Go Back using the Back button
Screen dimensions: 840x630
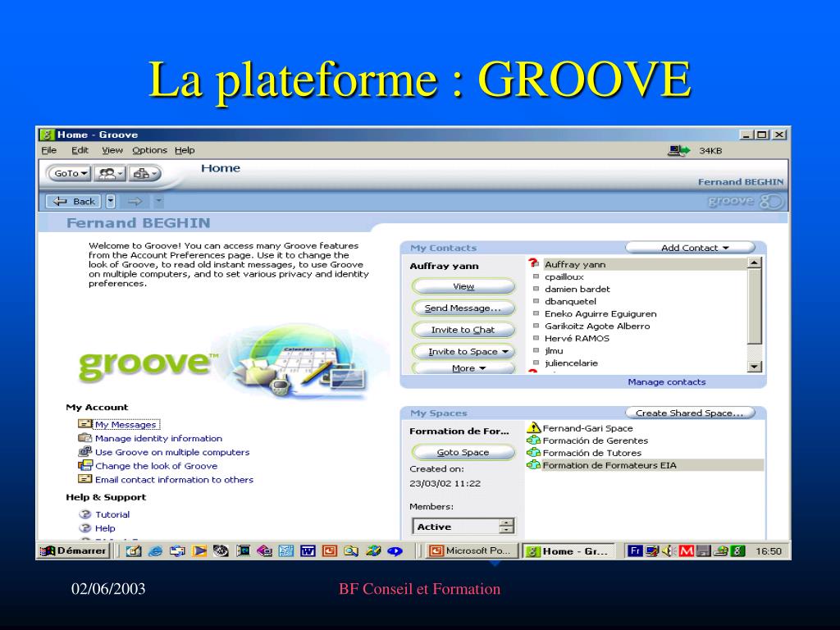[x=75, y=202]
